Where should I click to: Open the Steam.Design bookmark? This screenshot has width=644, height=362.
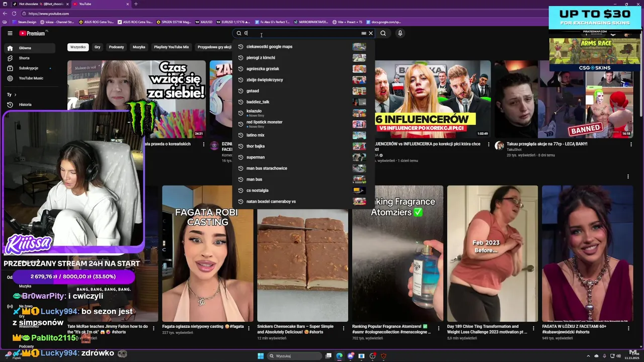(24, 22)
